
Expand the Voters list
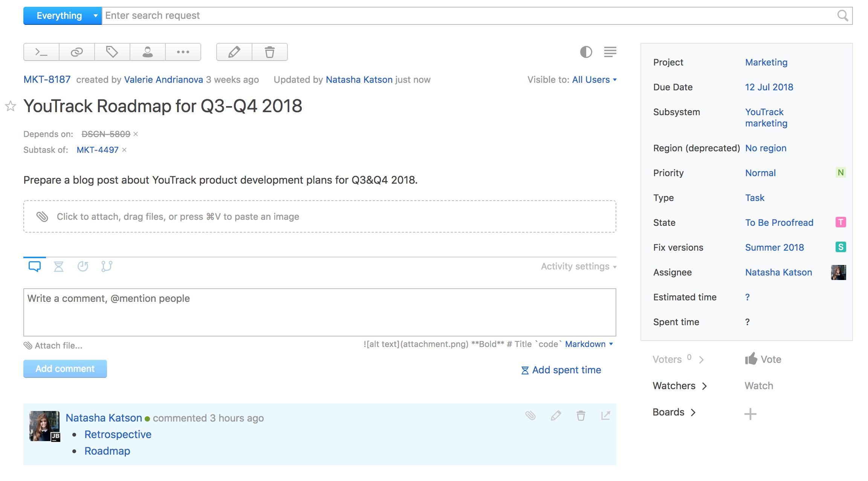(678, 359)
